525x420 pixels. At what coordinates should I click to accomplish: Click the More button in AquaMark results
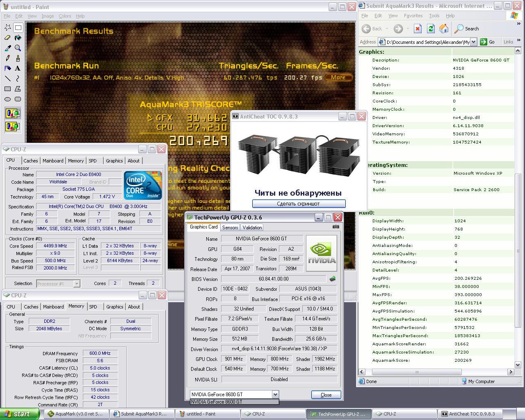[x=338, y=77]
